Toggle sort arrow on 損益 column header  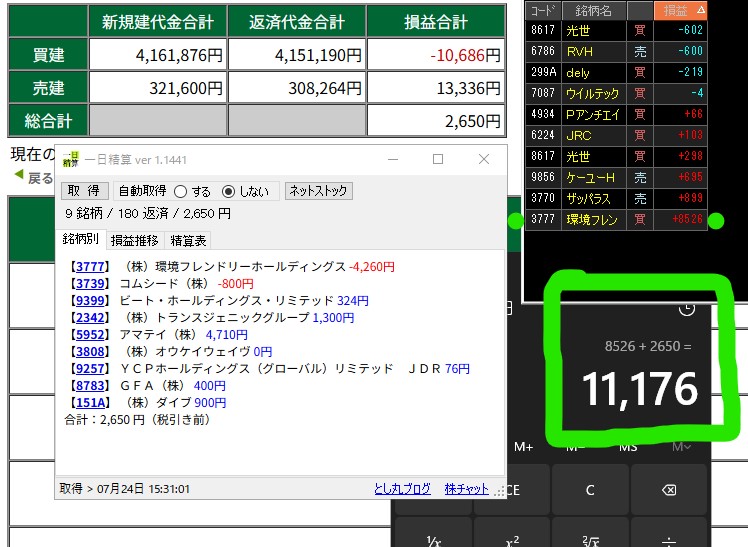700,10
